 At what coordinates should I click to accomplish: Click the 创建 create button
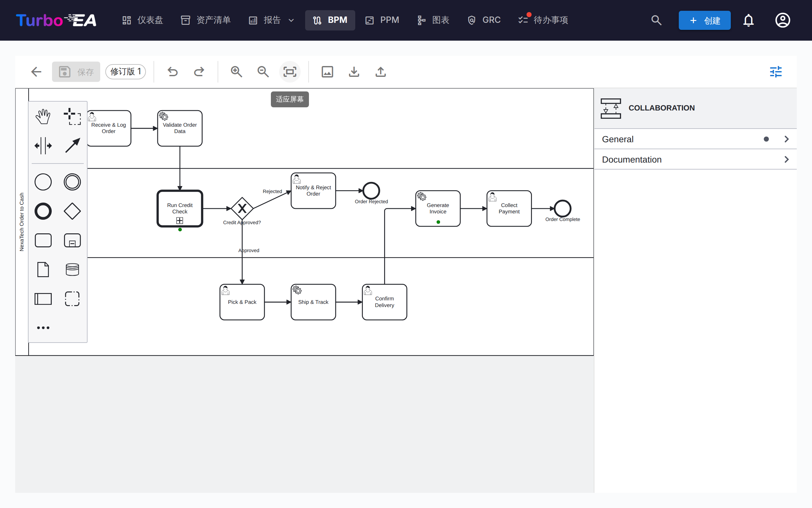(x=704, y=21)
